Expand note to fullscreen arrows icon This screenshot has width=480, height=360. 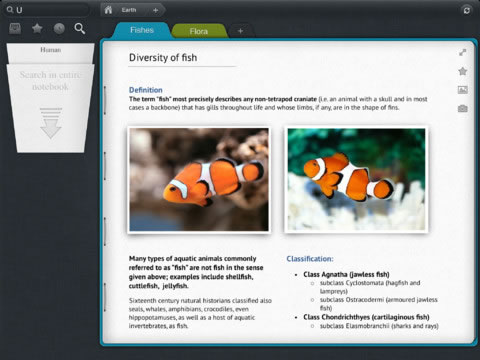pyautogui.click(x=462, y=52)
